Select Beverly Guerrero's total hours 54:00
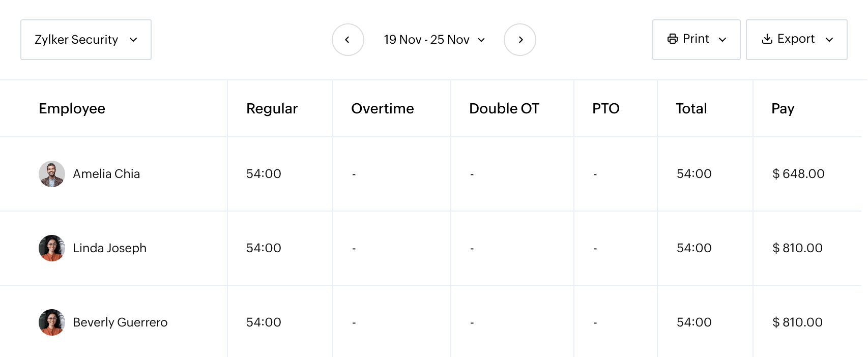The width and height of the screenshot is (868, 357). coord(693,322)
